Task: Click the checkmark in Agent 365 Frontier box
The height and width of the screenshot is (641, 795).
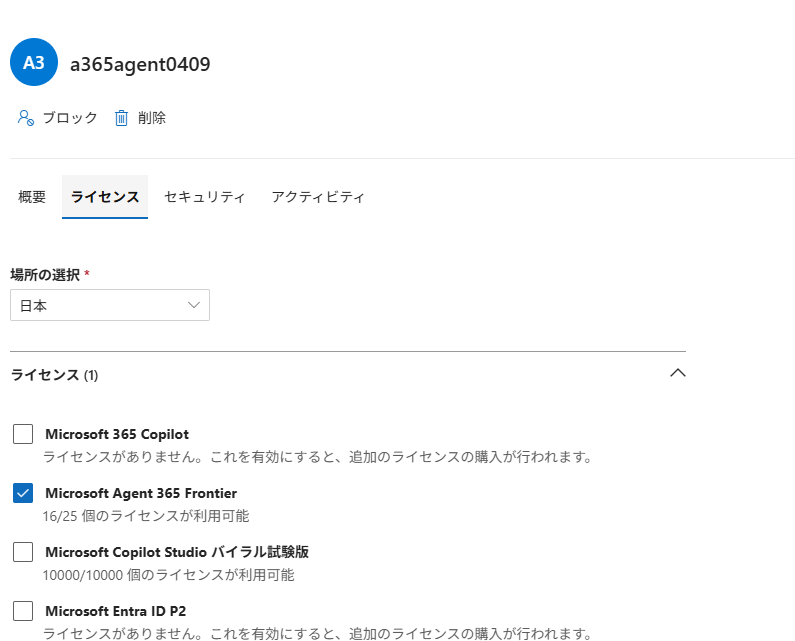Action: (23, 493)
